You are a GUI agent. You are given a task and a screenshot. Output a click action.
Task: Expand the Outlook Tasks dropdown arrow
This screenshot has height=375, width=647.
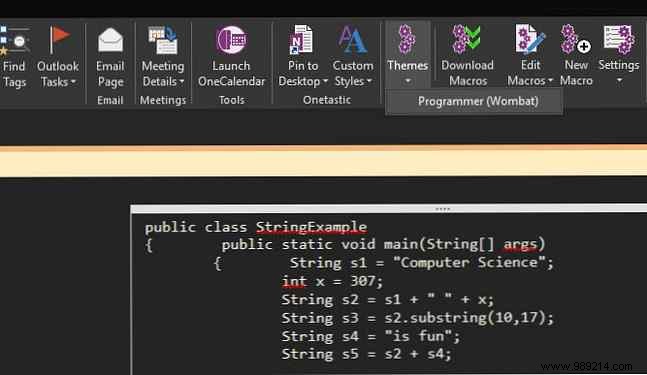(x=73, y=82)
